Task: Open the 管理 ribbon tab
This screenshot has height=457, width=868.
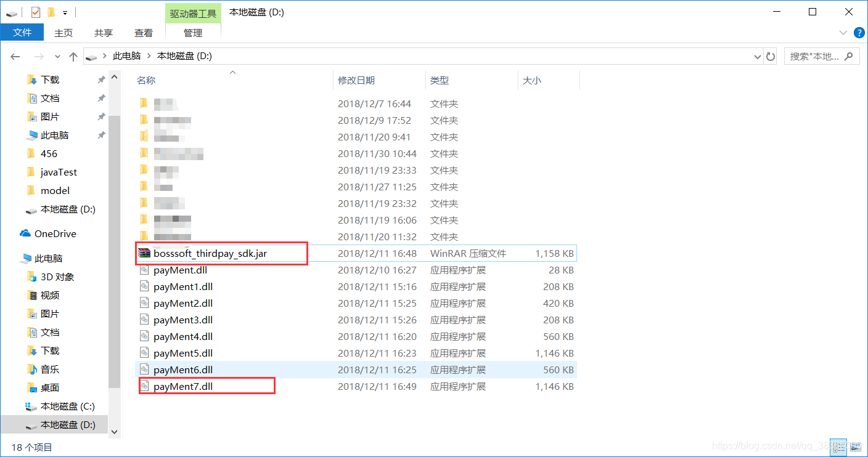Action: tap(193, 33)
